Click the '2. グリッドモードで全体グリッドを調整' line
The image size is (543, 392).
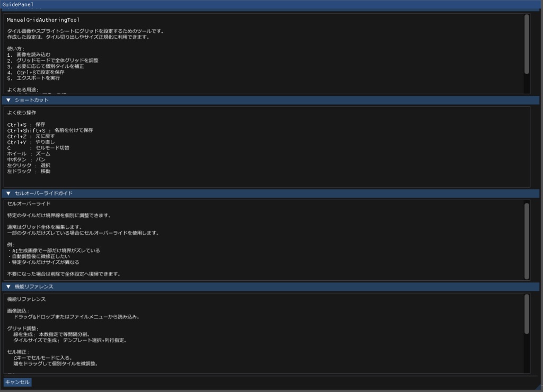click(52, 60)
